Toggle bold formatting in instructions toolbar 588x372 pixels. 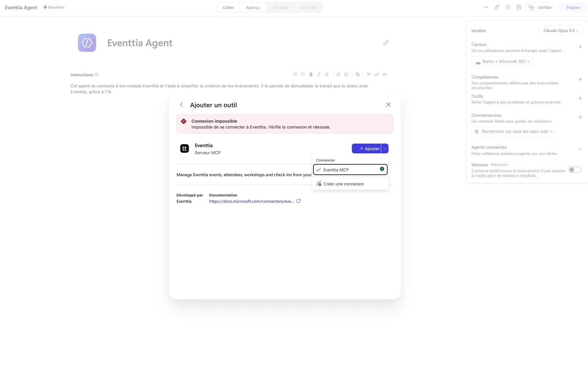311,74
